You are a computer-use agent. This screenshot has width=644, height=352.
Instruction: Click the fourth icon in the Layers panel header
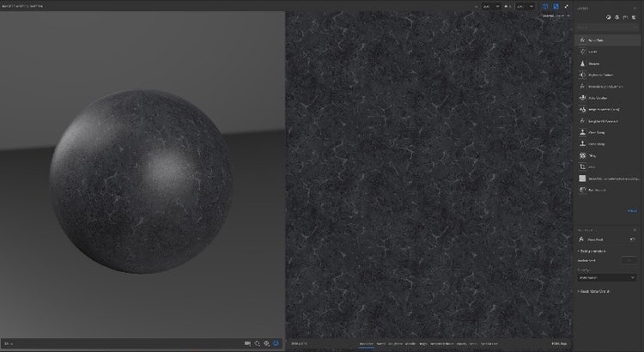point(634,17)
